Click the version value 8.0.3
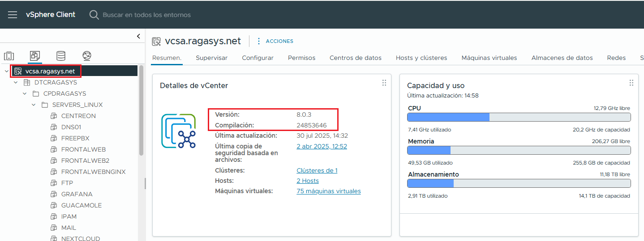Viewport: 644px width, 241px height. (305, 114)
